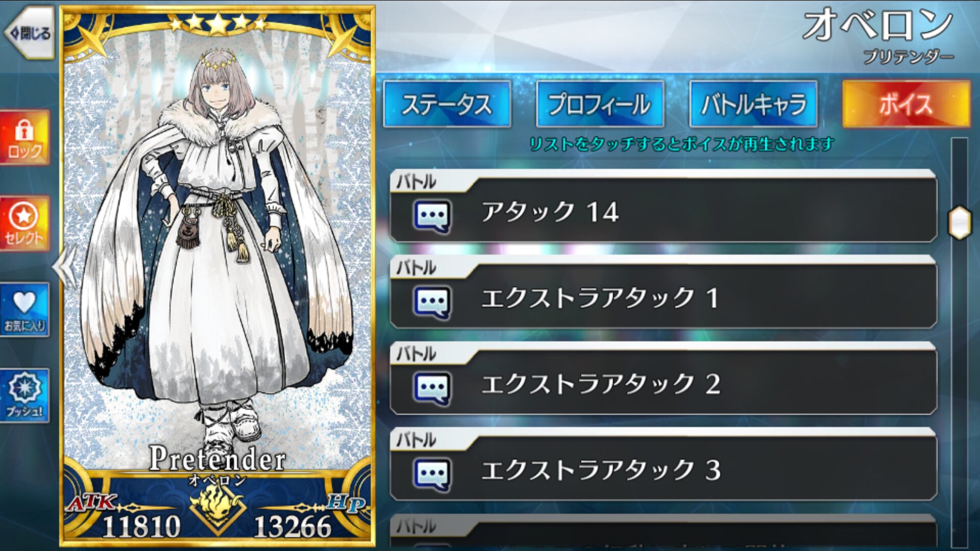Toggle the お気に入り heart favorite

[24, 310]
